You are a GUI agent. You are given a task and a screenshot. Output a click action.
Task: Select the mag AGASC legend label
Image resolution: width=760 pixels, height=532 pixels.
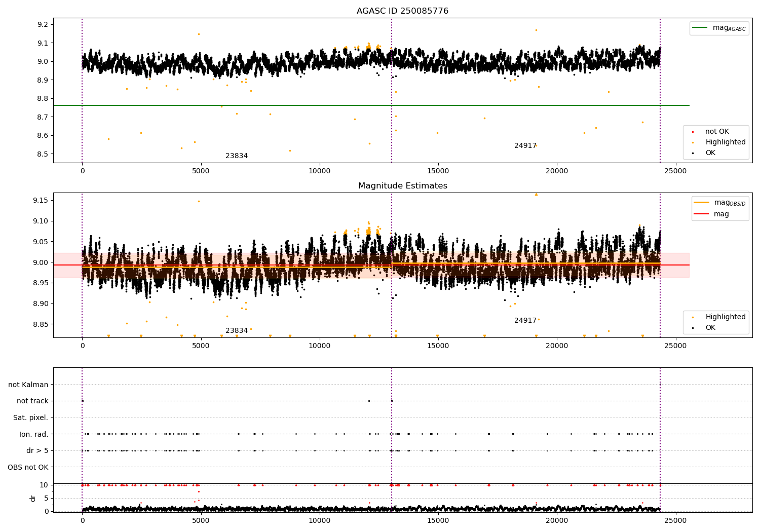729,28
